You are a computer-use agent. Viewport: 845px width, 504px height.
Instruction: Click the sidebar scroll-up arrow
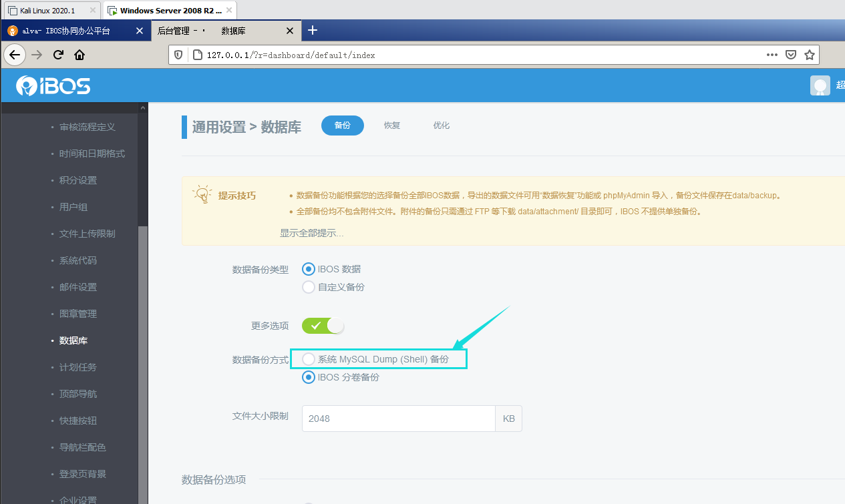point(143,107)
